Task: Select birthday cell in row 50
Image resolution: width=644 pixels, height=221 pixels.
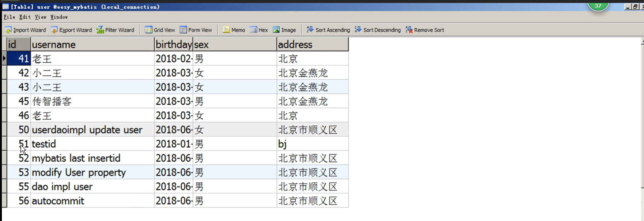Action: (x=174, y=130)
